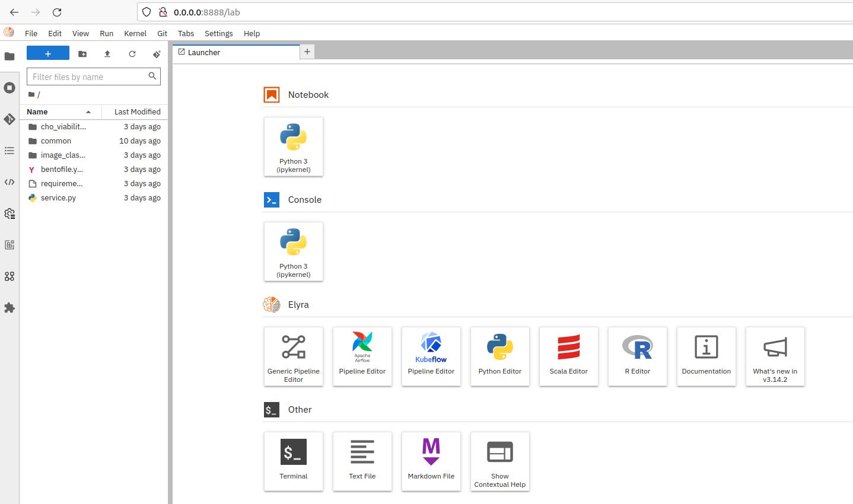Viewport: 853px width, 504px height.
Task: Select the service.py file
Action: point(94,197)
